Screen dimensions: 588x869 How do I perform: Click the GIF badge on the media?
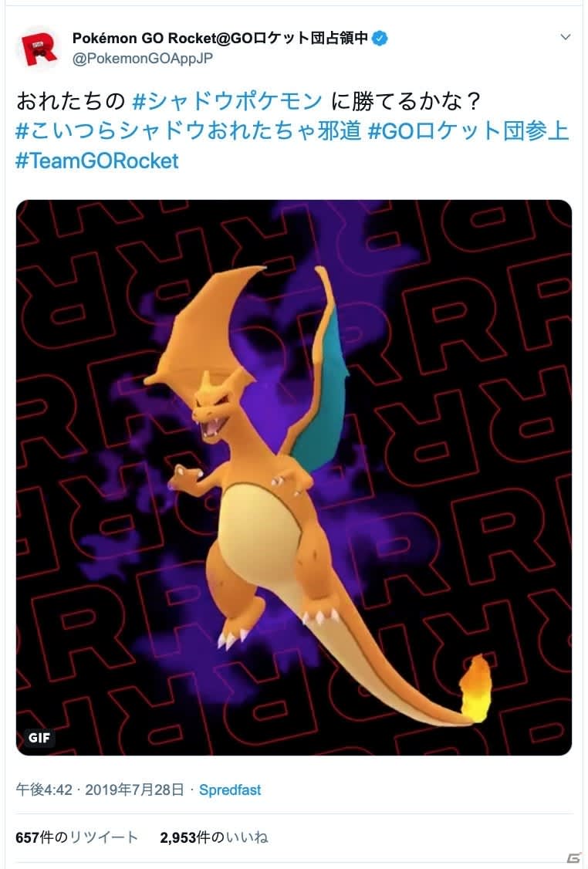click(x=39, y=737)
